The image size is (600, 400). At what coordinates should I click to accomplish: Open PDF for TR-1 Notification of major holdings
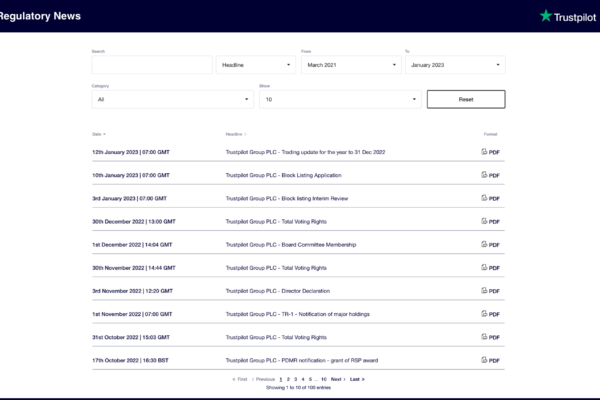point(490,314)
